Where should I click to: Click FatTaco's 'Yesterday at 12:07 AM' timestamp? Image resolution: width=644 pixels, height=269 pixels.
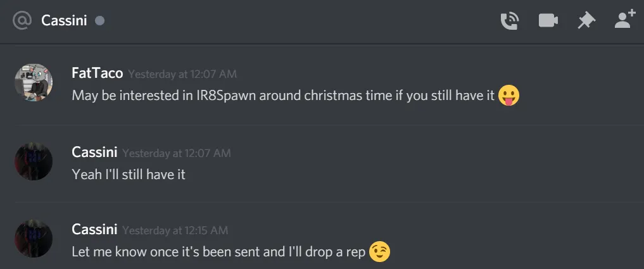point(182,74)
